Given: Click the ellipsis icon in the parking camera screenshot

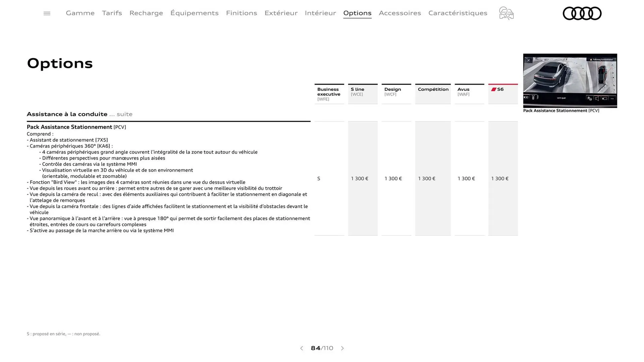Looking at the screenshot, I should 612,99.
